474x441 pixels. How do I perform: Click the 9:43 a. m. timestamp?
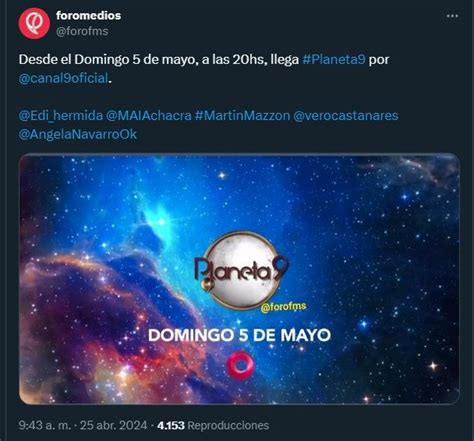coord(45,425)
